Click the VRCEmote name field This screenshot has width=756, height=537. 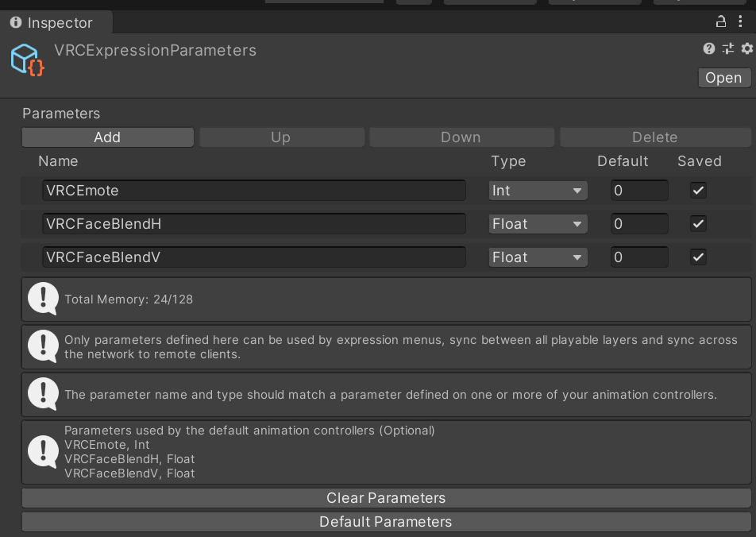[x=254, y=190]
